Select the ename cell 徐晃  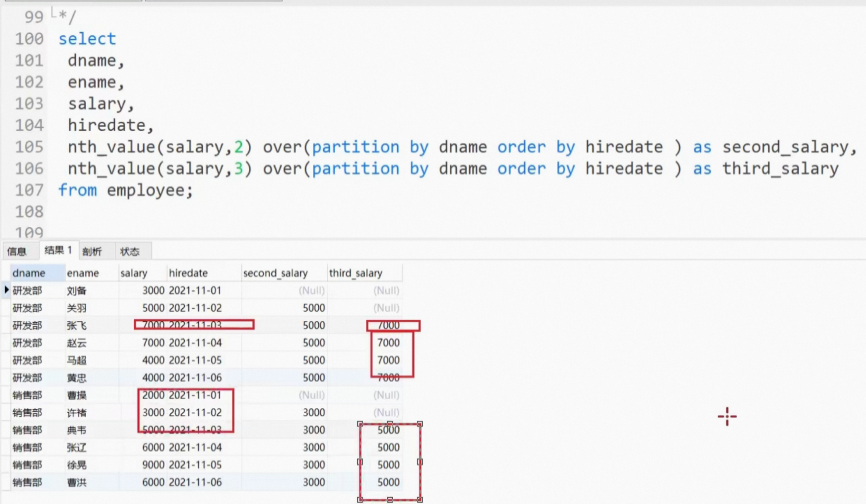tap(77, 465)
